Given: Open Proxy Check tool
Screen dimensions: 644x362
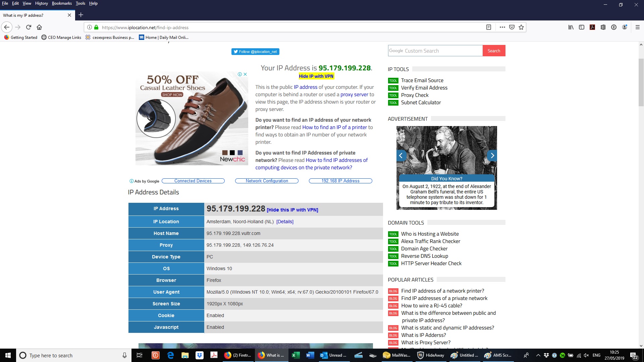Looking at the screenshot, I should point(415,95).
